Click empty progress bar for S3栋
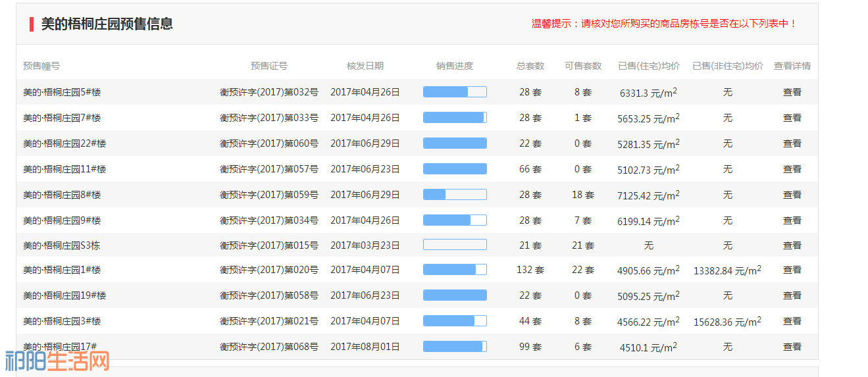The width and height of the screenshot is (868, 377). [x=455, y=245]
